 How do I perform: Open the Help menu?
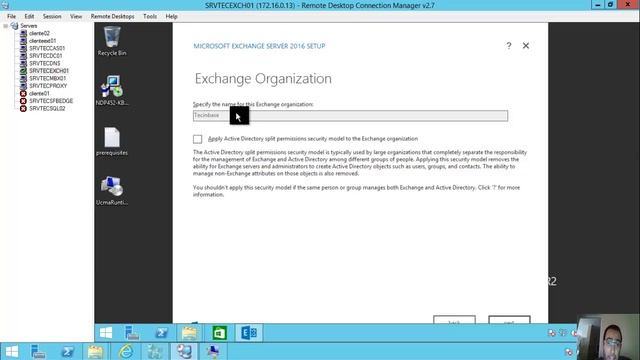point(171,16)
